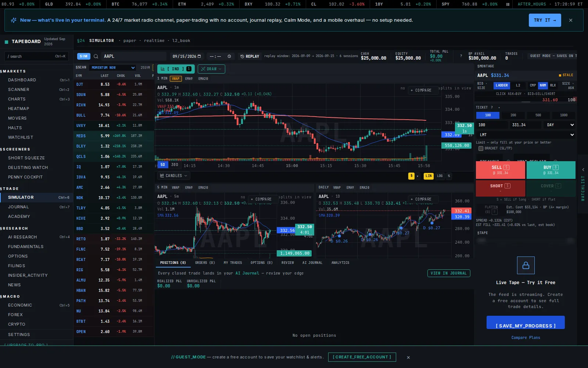This screenshot has height=368, width=588.
Task: Toggle EMA9 on the 1 MIN chart
Action: coord(189,79)
